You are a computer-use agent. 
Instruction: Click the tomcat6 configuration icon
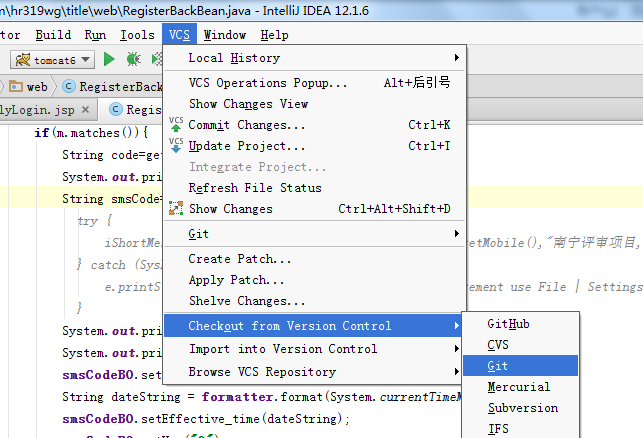pos(23,60)
